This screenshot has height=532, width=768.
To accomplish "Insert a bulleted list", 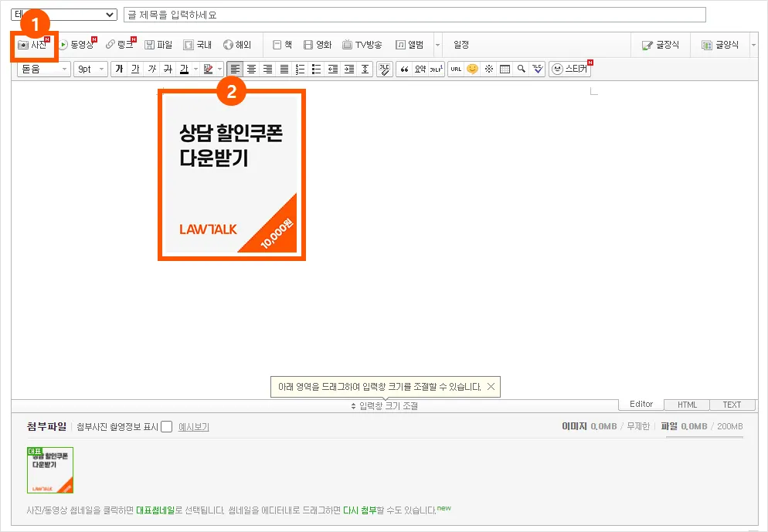I will pos(316,69).
